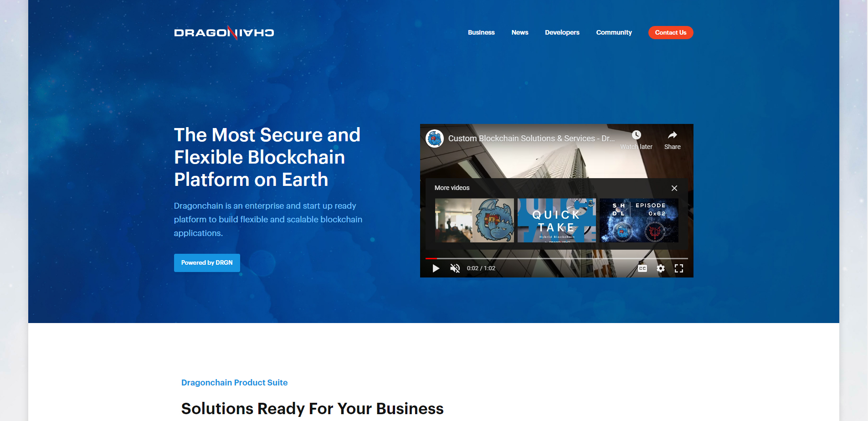Open the News menu item

(520, 32)
